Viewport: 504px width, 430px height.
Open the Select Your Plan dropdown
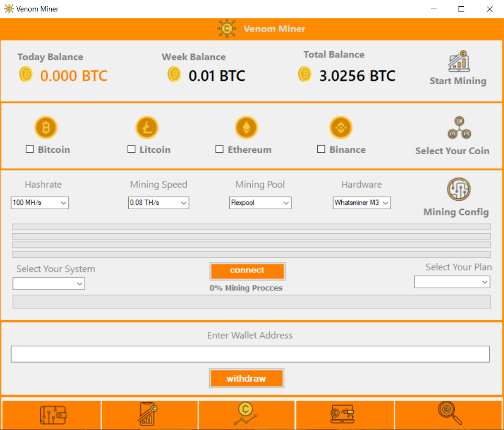pos(452,283)
